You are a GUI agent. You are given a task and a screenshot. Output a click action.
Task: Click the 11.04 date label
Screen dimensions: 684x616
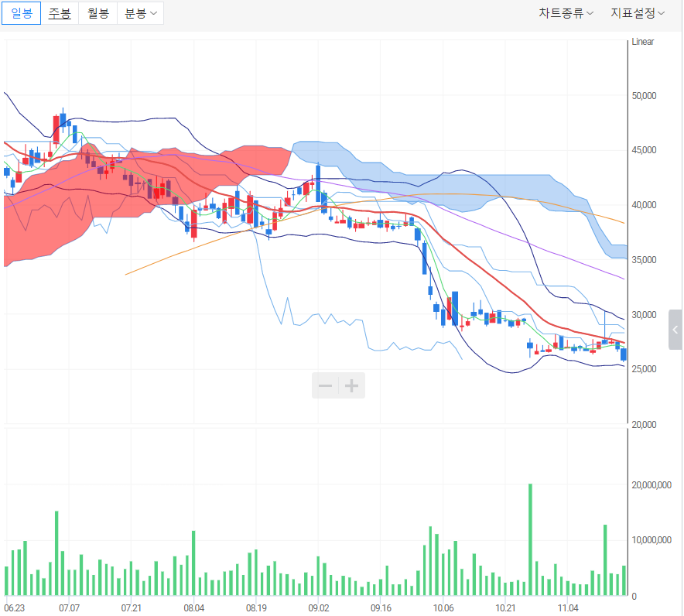pos(568,607)
